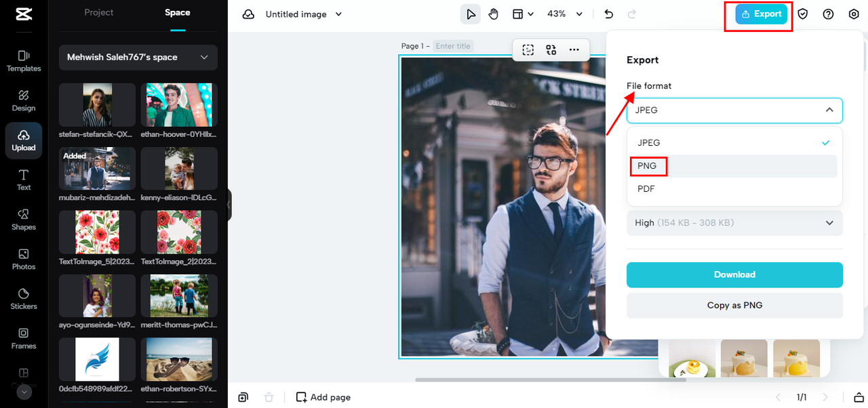
Task: Click the duplicate page icon
Action: [243, 397]
